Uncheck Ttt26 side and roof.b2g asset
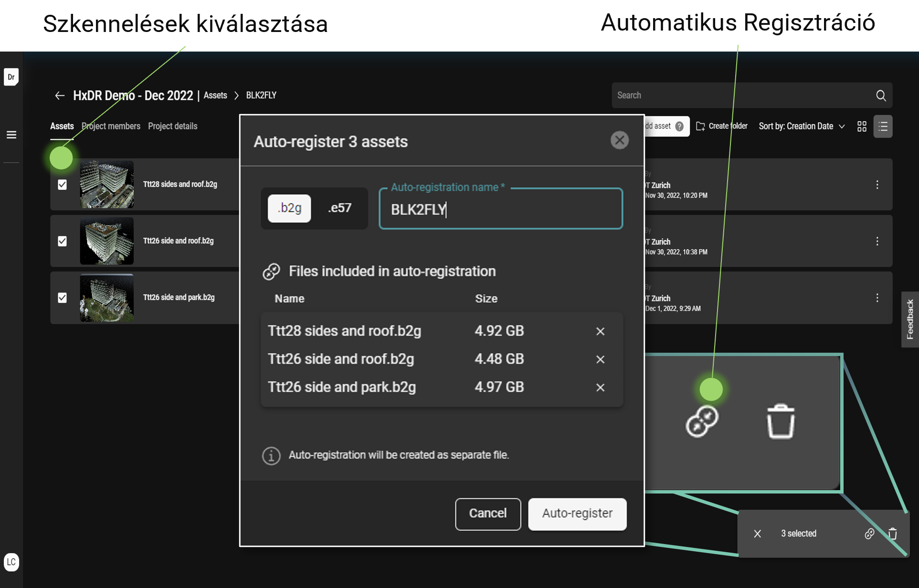919x588 pixels. tap(62, 241)
